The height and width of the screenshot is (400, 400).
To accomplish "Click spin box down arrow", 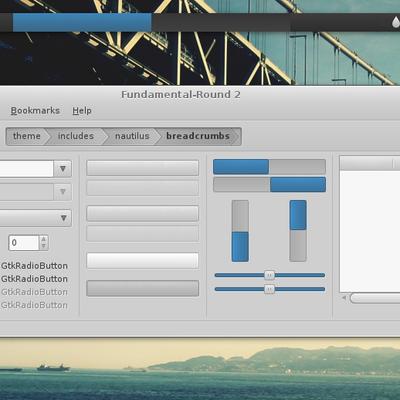I will click(x=43, y=246).
